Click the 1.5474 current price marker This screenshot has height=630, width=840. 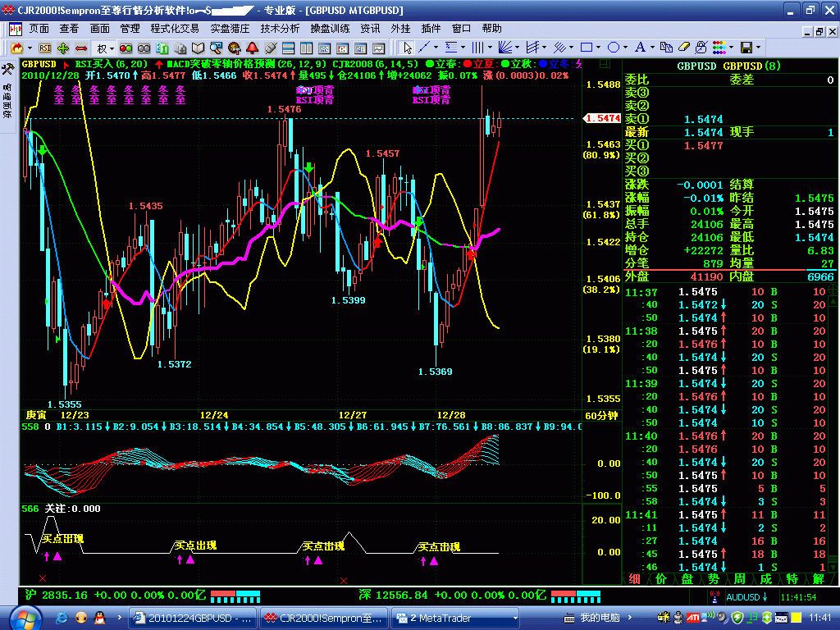click(602, 118)
